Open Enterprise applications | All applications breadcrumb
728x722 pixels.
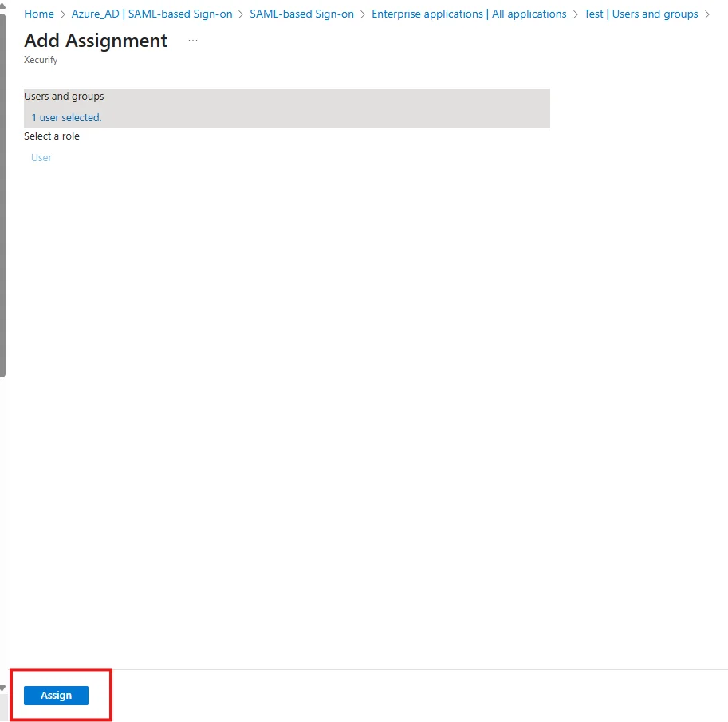pos(469,14)
